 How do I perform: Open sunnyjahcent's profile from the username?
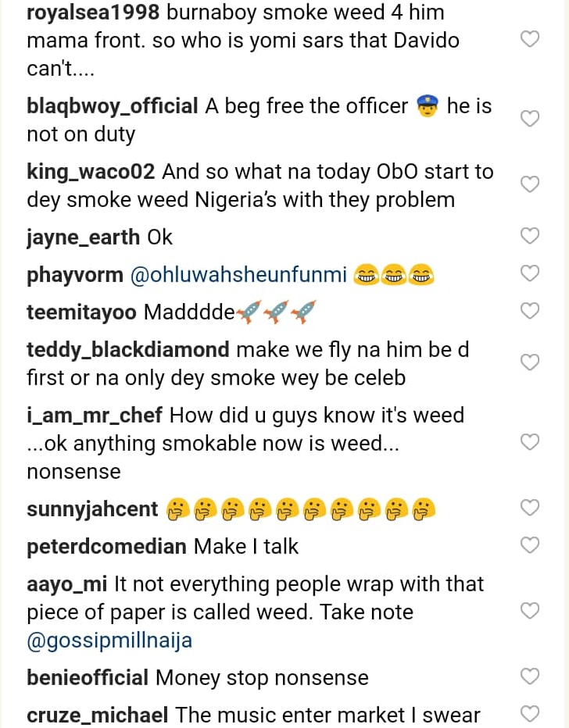click(x=92, y=509)
